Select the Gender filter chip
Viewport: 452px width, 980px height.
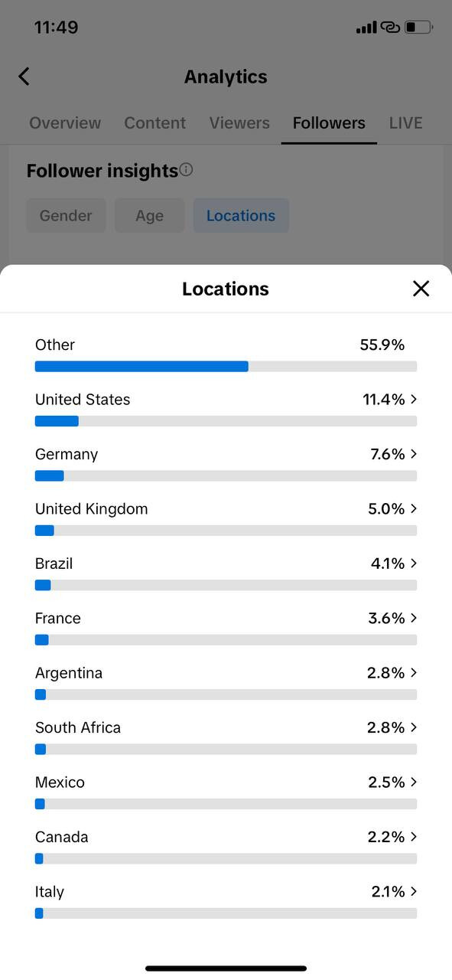point(66,216)
